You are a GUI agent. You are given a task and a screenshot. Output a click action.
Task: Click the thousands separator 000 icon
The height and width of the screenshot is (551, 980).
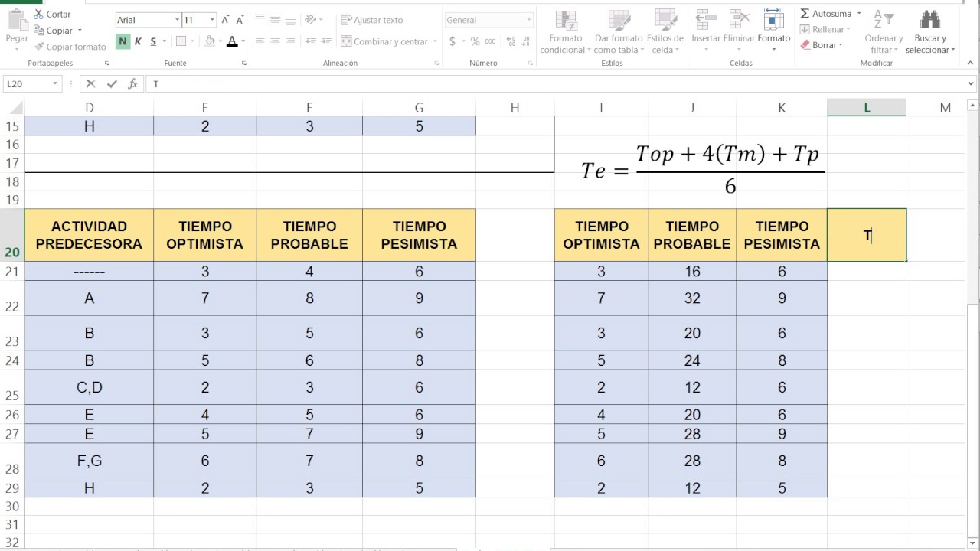point(490,41)
